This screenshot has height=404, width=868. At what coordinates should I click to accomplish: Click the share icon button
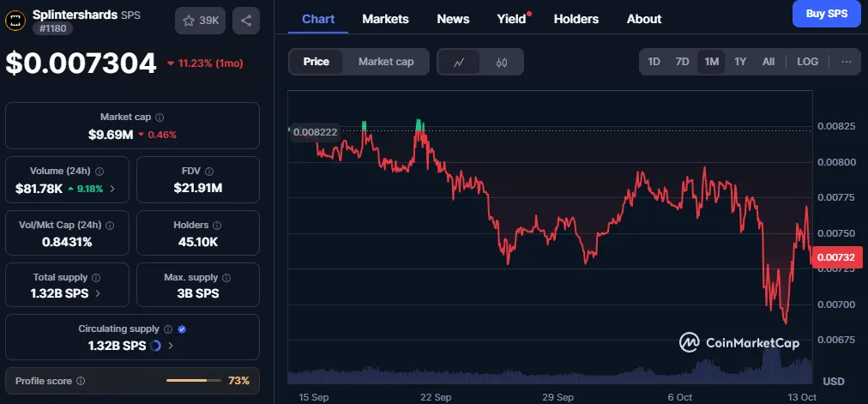pyautogui.click(x=246, y=21)
